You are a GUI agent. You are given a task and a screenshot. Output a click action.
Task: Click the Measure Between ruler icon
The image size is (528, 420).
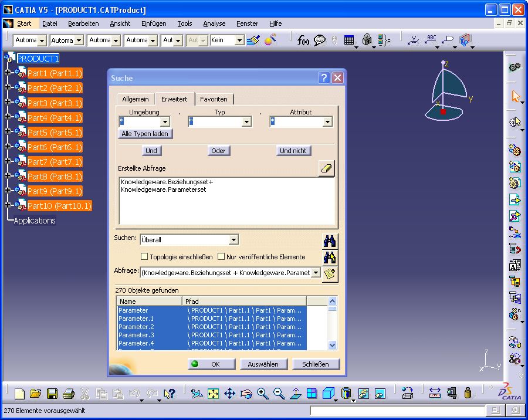pos(435,393)
